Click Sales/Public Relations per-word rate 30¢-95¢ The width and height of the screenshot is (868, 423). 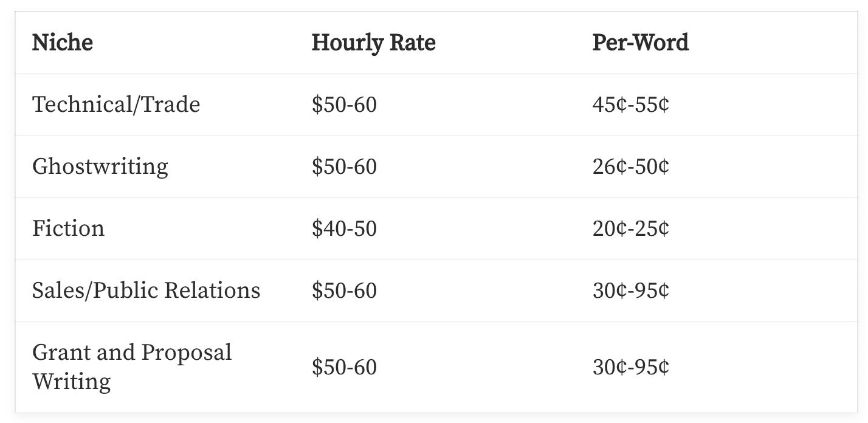point(630,291)
